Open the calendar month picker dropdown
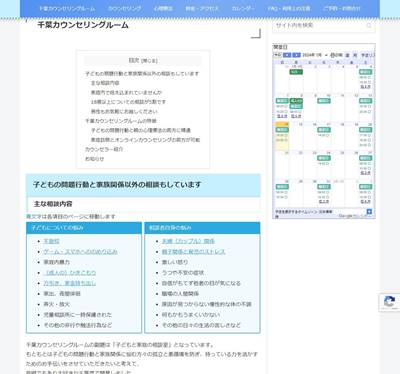The image size is (400, 374). pos(326,55)
